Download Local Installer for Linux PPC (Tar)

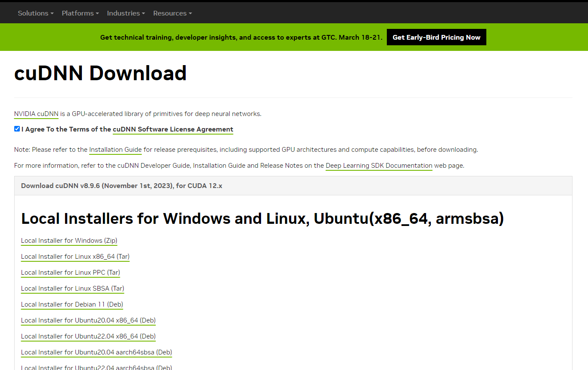pyautogui.click(x=71, y=273)
